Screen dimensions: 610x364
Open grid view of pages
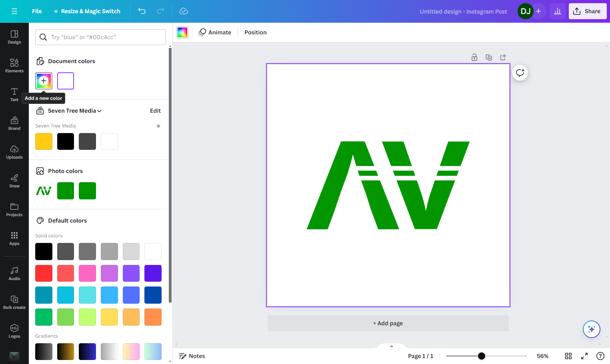(568, 356)
